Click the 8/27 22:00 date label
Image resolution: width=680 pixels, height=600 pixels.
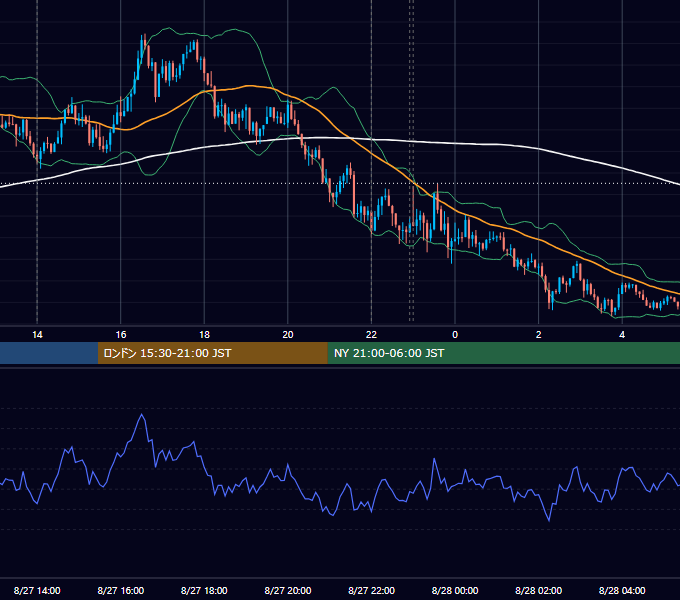click(x=372, y=590)
